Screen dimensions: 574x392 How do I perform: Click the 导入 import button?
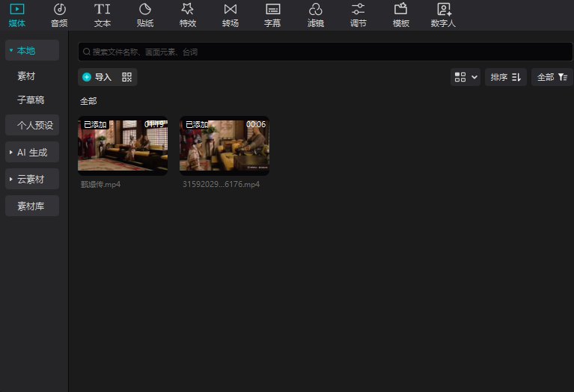[97, 77]
